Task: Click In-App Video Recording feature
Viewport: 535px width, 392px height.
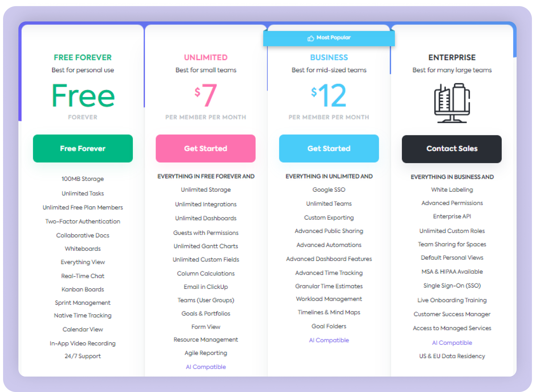Action: 83,344
